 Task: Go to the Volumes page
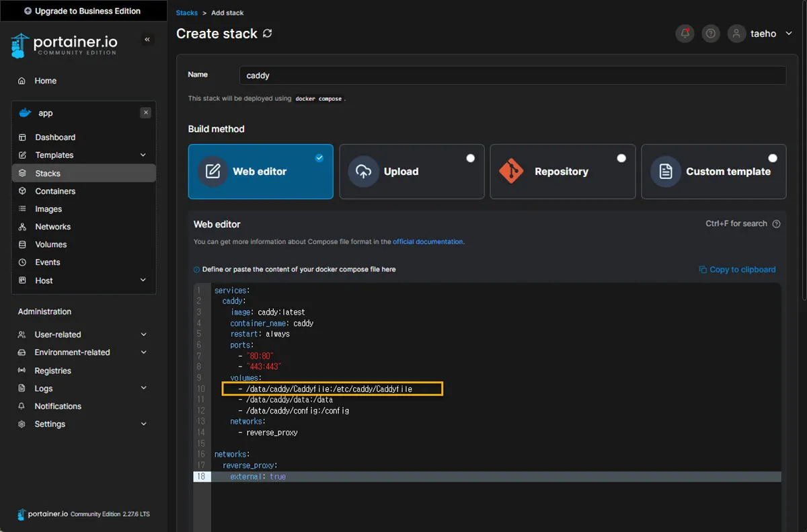[50, 245]
